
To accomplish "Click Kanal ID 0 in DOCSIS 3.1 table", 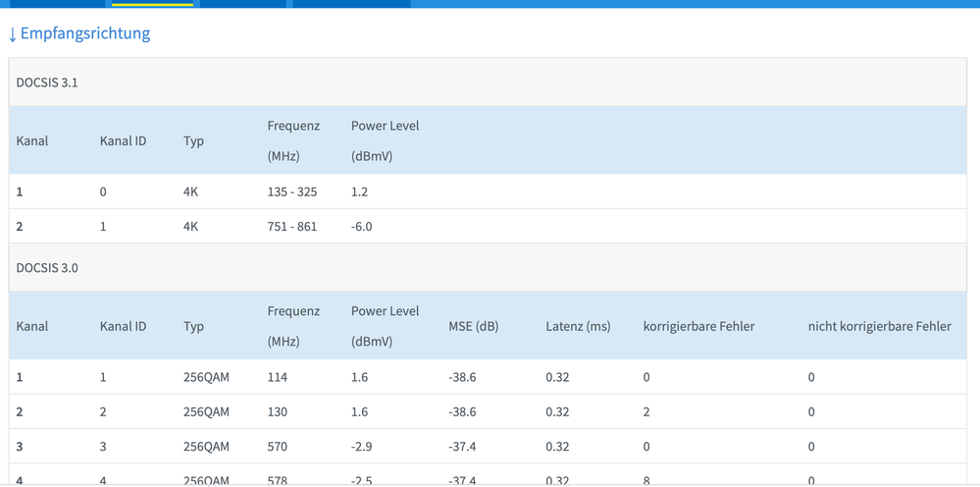I will coord(103,191).
